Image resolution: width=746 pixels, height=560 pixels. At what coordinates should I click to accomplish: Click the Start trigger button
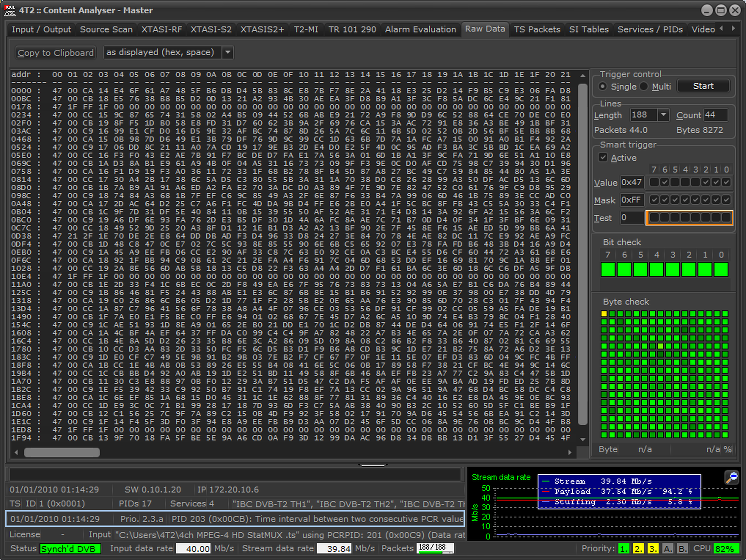(x=703, y=86)
